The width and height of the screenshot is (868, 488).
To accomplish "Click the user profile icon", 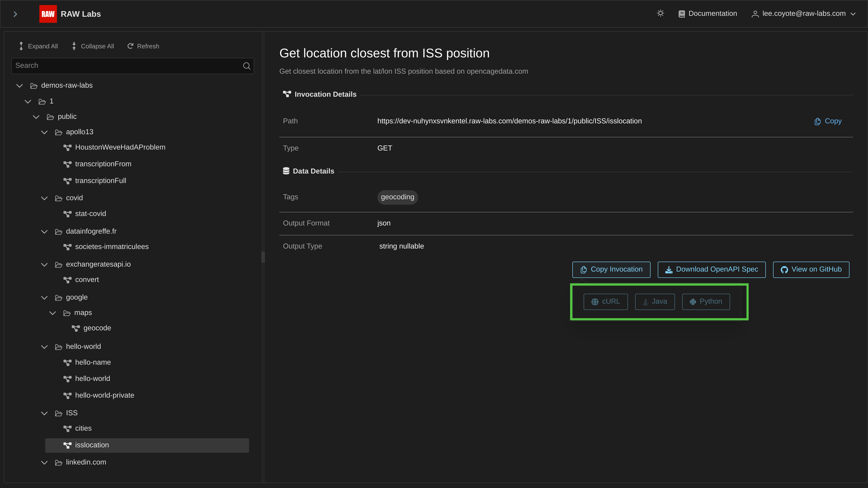I will [755, 14].
